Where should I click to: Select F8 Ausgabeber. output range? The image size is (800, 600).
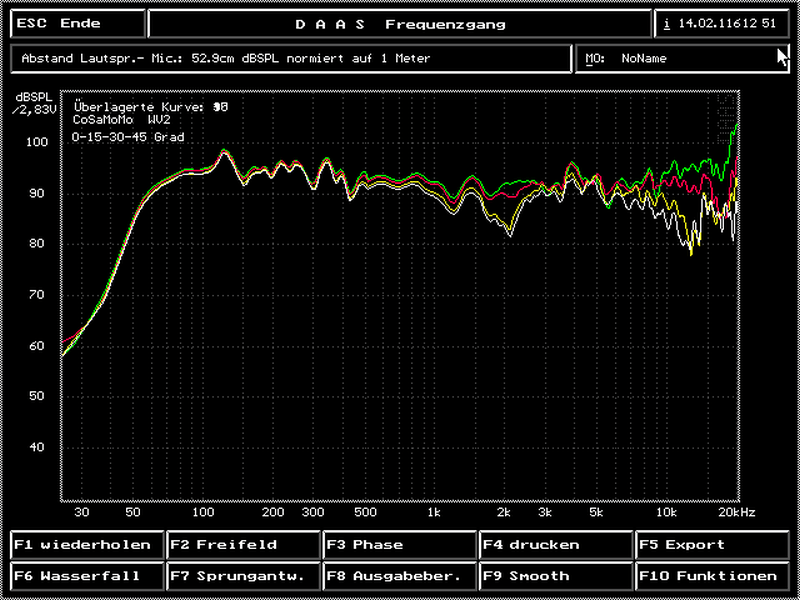(399, 576)
